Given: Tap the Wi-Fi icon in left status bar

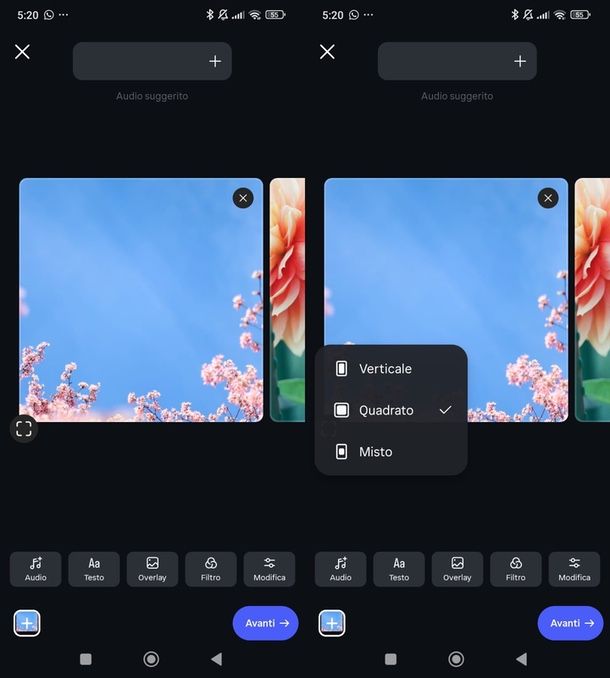Looking at the screenshot, I should click(255, 15).
